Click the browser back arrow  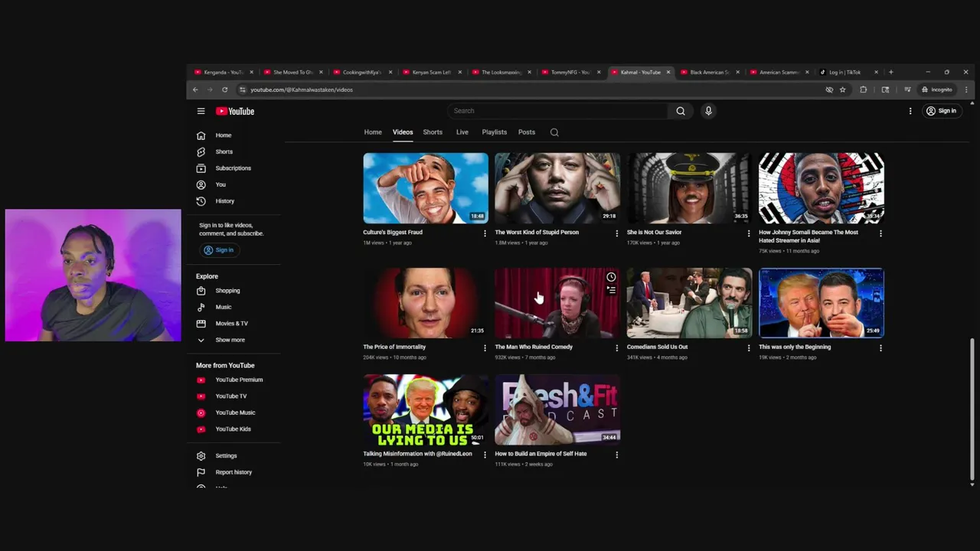(195, 90)
